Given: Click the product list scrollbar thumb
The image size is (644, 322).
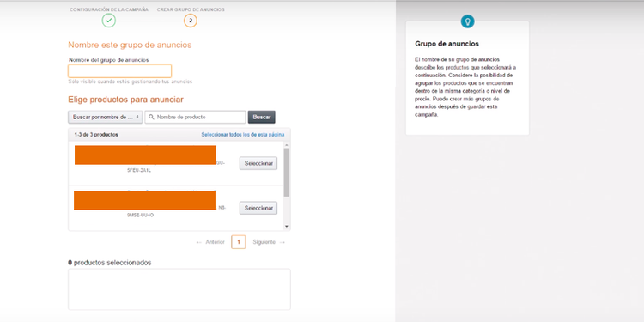Looking at the screenshot, I should point(286,172).
